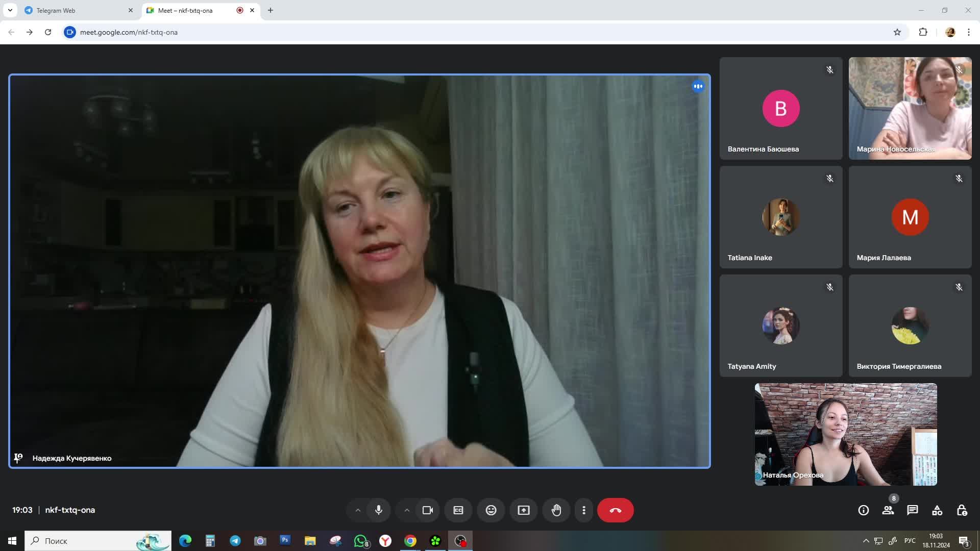Turn off the camera
This screenshot has height=551, width=980.
(428, 510)
